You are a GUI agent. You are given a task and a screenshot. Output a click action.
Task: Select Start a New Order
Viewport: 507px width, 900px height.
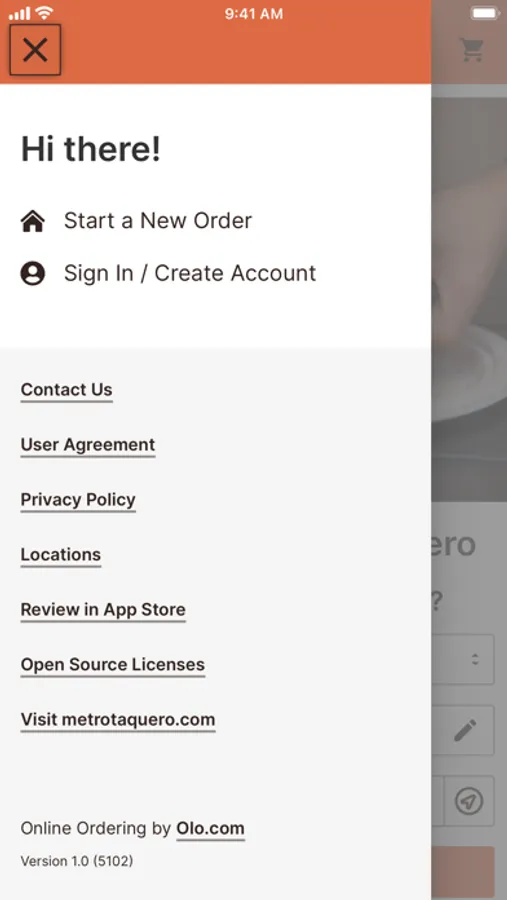pos(158,221)
